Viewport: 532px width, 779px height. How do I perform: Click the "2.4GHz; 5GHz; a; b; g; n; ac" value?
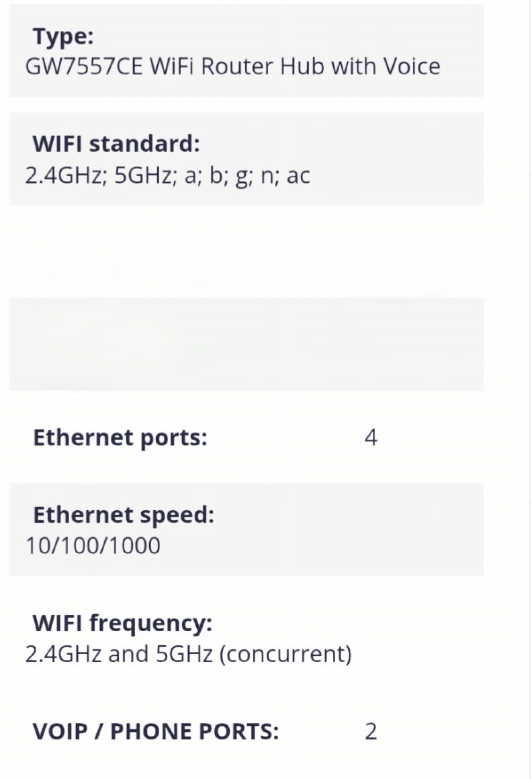[x=167, y=175]
